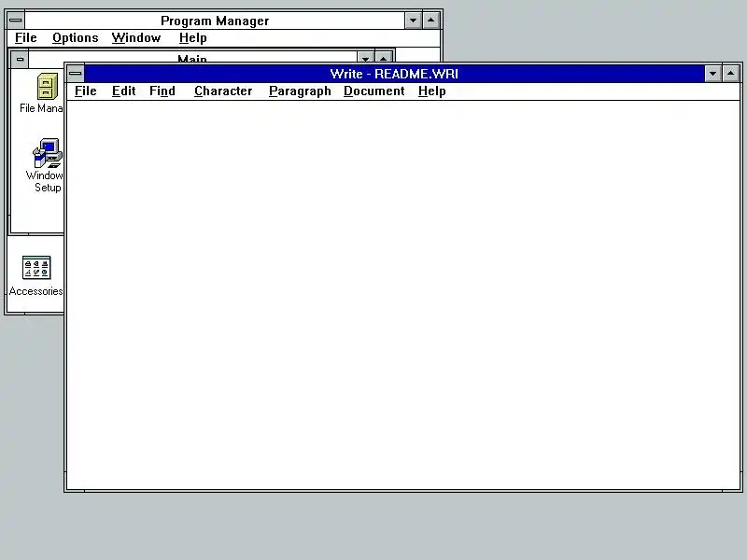This screenshot has height=560, width=747.
Task: Open the Windows Setup icon
Action: 48,153
